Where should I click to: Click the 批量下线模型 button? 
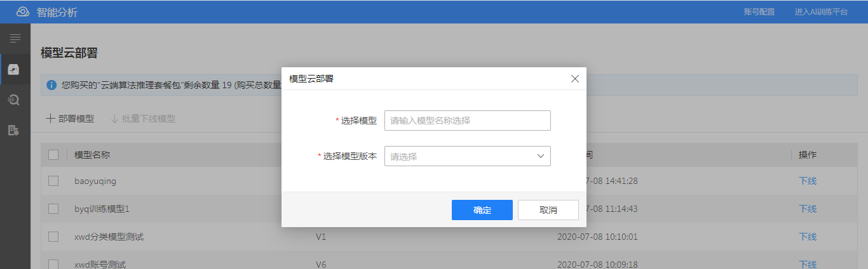(143, 119)
